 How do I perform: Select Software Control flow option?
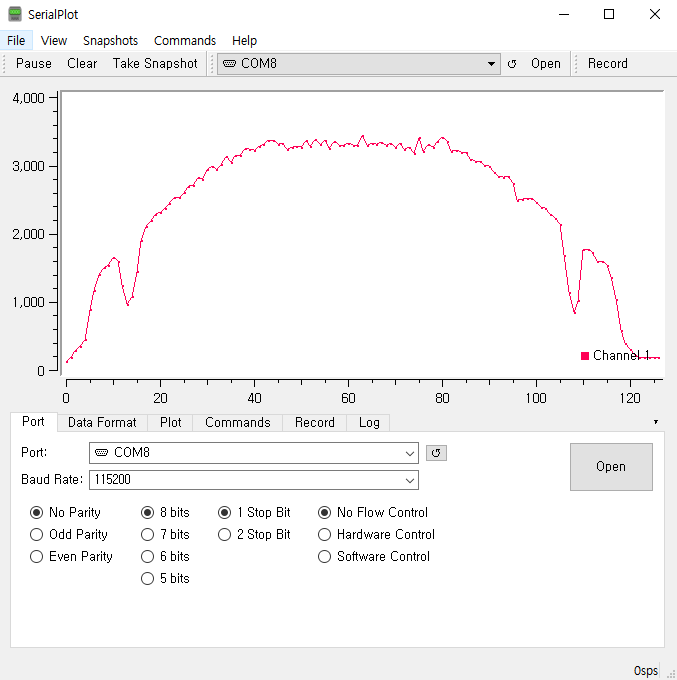pos(374,556)
